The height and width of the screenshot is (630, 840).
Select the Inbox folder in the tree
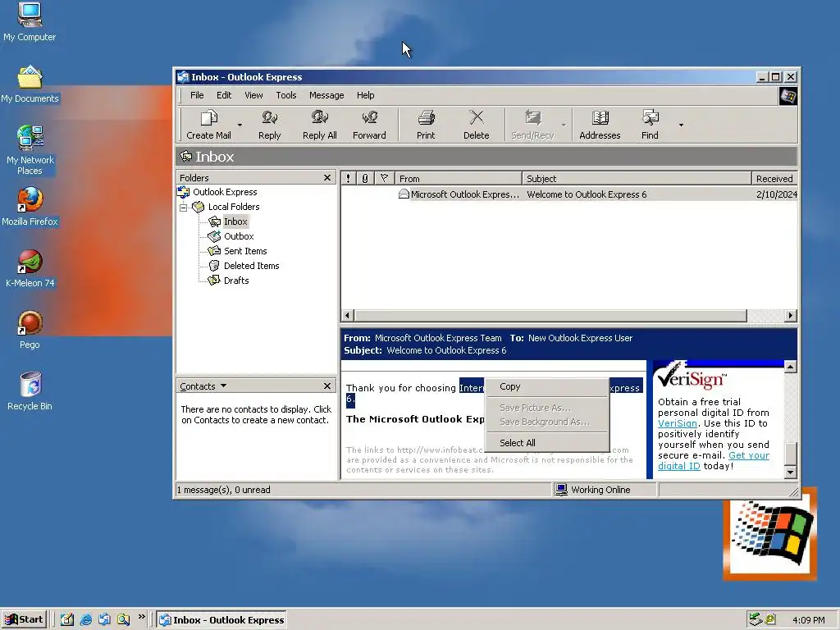(235, 221)
